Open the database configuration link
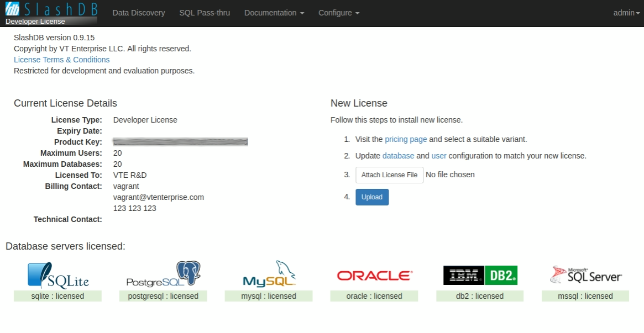Viewport: 644px width, 333px height. coord(398,156)
